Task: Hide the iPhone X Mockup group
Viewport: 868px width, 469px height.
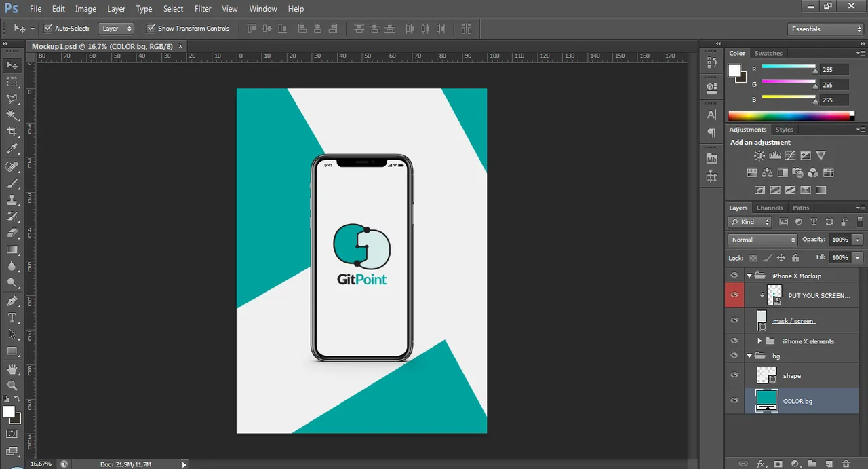Action: (734, 276)
